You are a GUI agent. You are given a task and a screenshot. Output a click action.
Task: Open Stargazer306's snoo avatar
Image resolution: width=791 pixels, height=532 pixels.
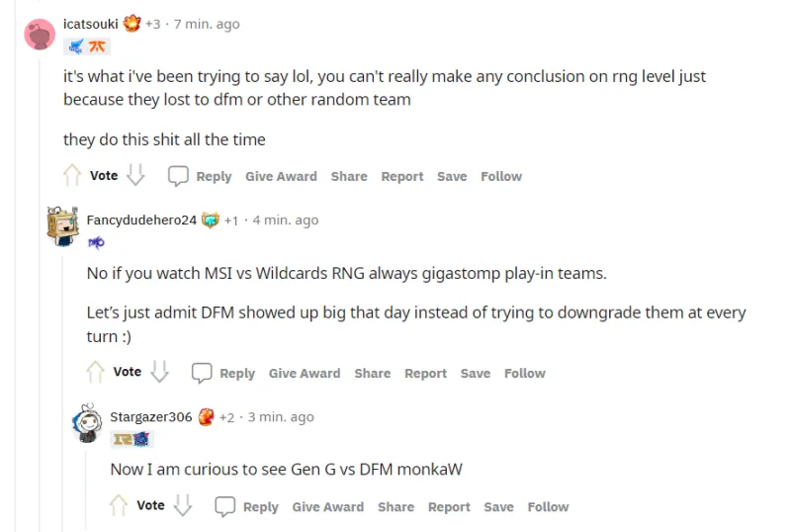pyautogui.click(x=87, y=423)
